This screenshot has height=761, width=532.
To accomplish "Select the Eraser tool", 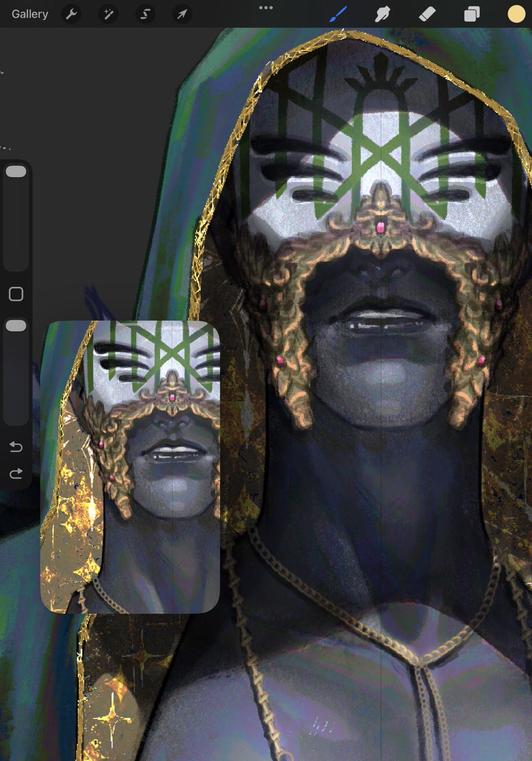I will click(x=427, y=14).
